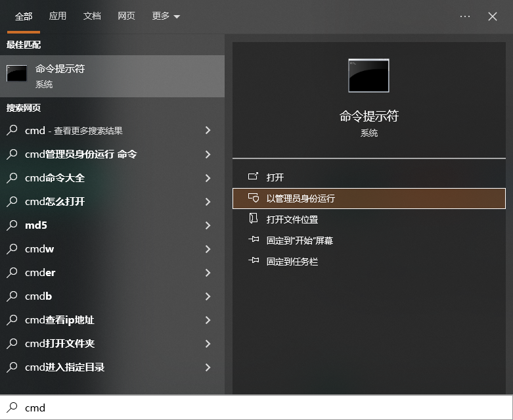Expand the md5 suggestion chevron
The height and width of the screenshot is (420, 513).
tap(208, 225)
